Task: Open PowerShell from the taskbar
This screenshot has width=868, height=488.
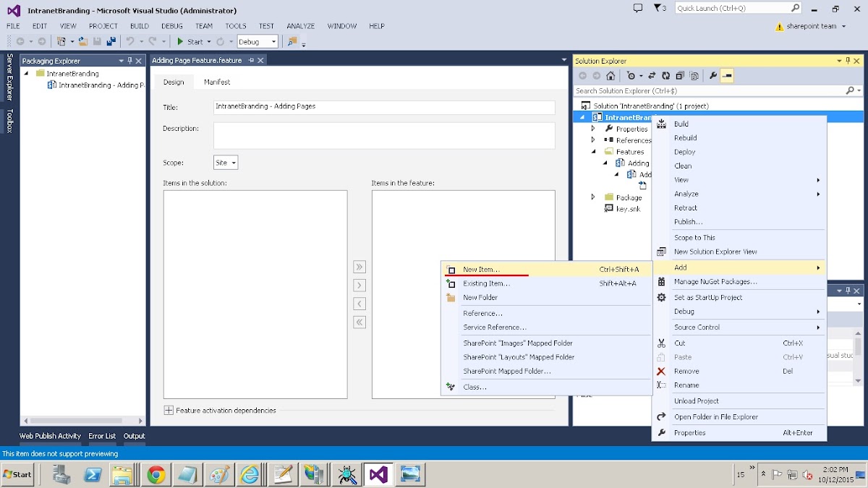Action: pyautogui.click(x=93, y=474)
